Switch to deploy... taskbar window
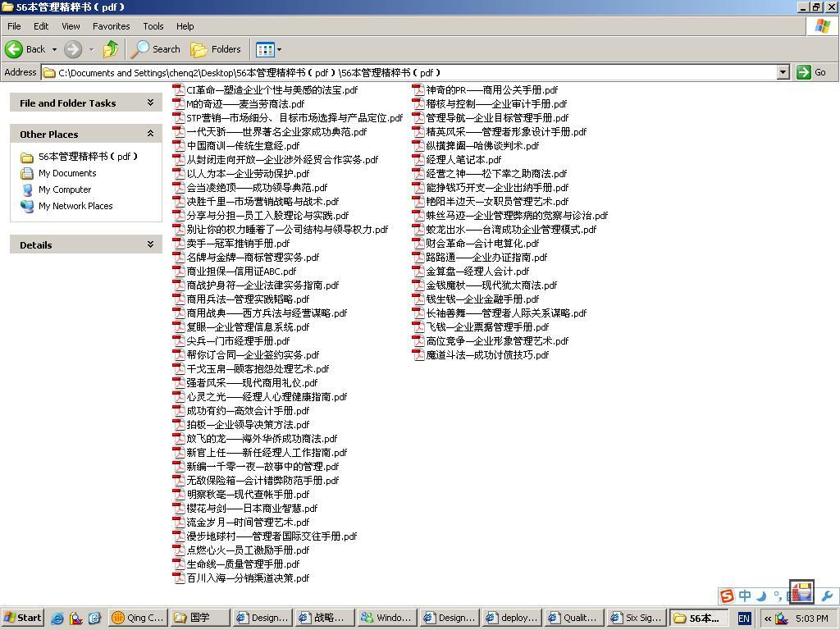Image resolution: width=840 pixels, height=630 pixels. tap(513, 618)
